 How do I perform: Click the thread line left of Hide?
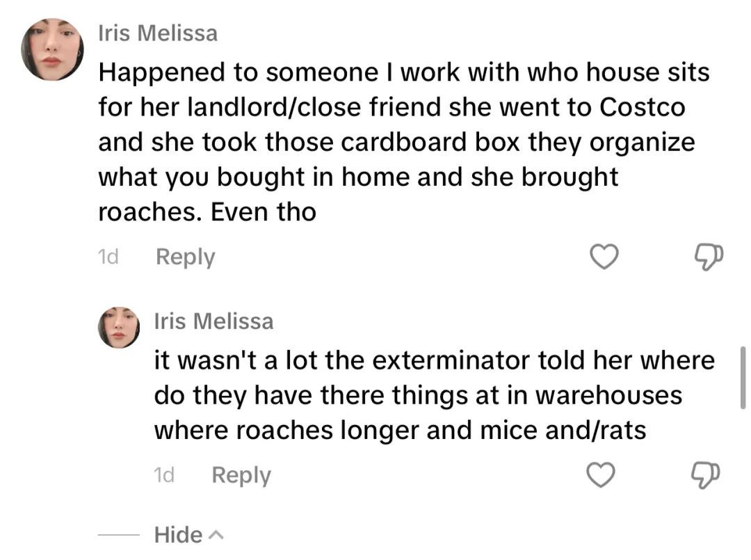coord(119,535)
